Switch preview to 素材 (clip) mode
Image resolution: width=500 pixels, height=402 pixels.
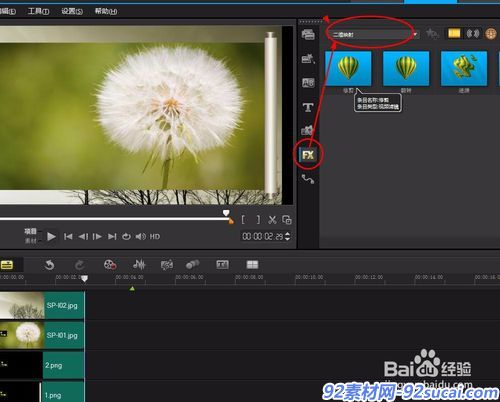(30, 240)
